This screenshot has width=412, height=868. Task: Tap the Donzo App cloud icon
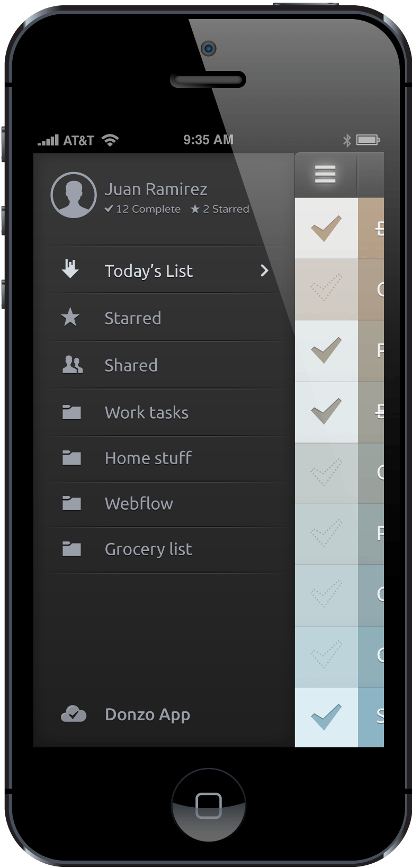(x=74, y=714)
